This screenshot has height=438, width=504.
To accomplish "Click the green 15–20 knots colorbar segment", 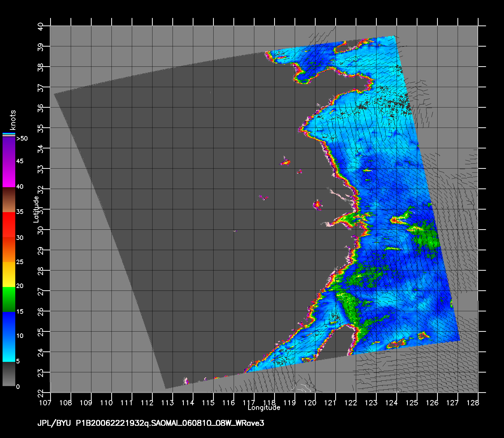I will 9,299.
